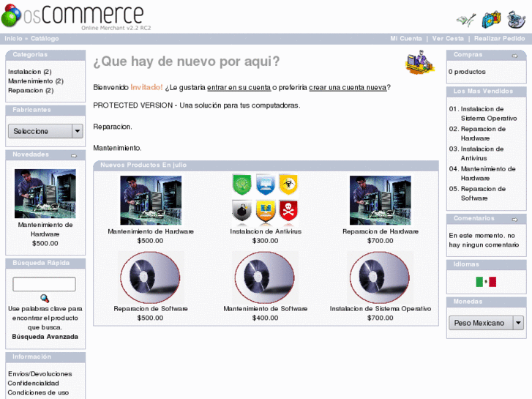The image size is (532, 399).
Task: Open Condiciones de uso link
Action: [x=38, y=392]
